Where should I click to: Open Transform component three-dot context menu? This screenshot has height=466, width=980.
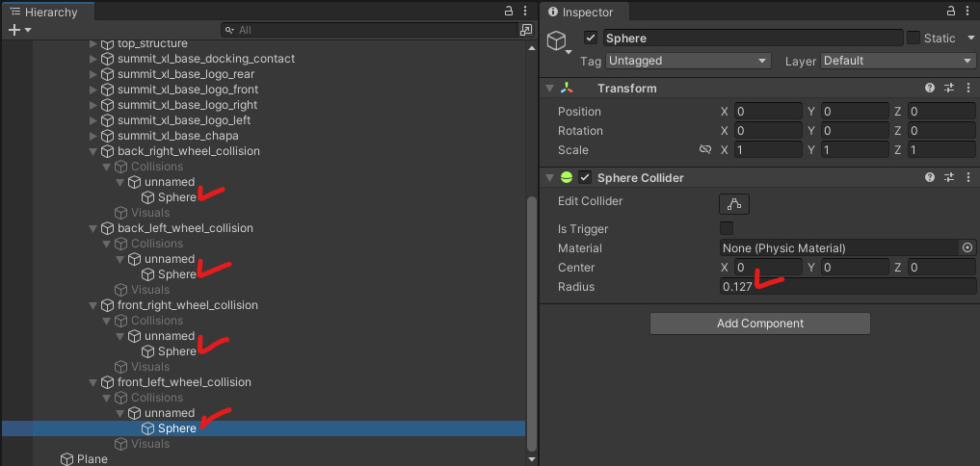click(x=967, y=88)
